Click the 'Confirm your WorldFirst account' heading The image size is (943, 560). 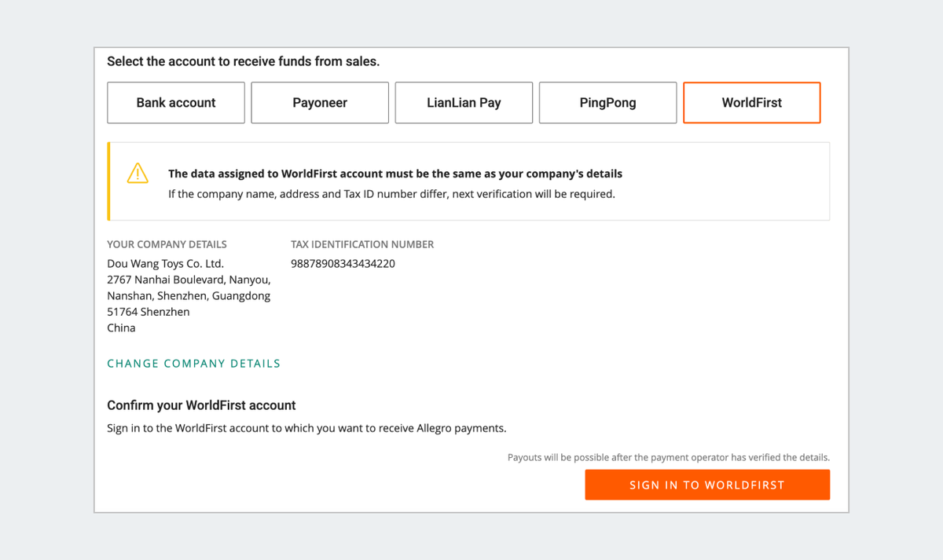coord(201,405)
